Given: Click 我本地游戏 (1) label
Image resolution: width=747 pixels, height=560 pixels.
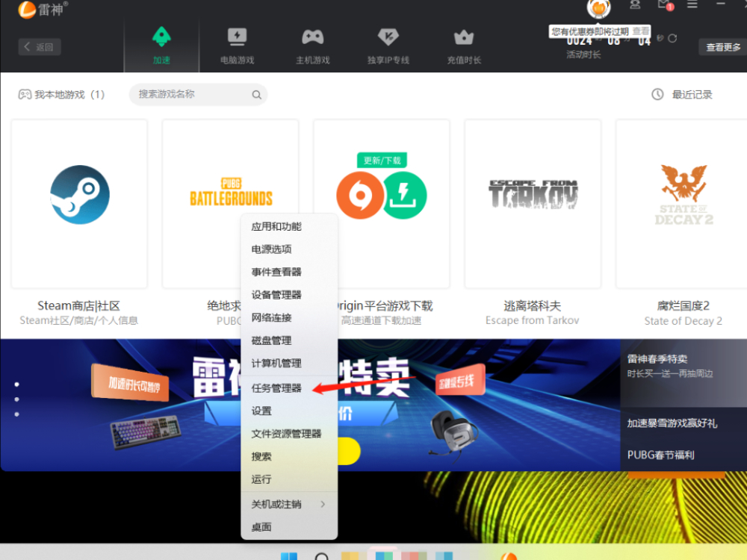Looking at the screenshot, I should click(x=61, y=94).
